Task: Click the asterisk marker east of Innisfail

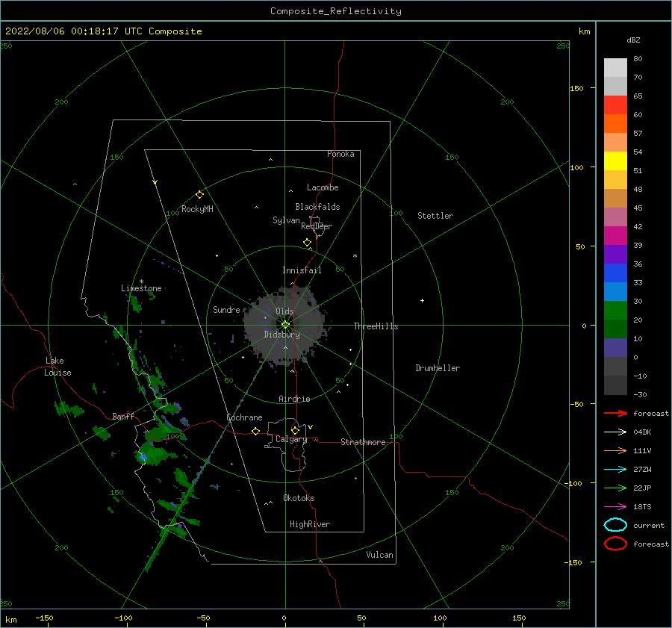Action: (355, 256)
